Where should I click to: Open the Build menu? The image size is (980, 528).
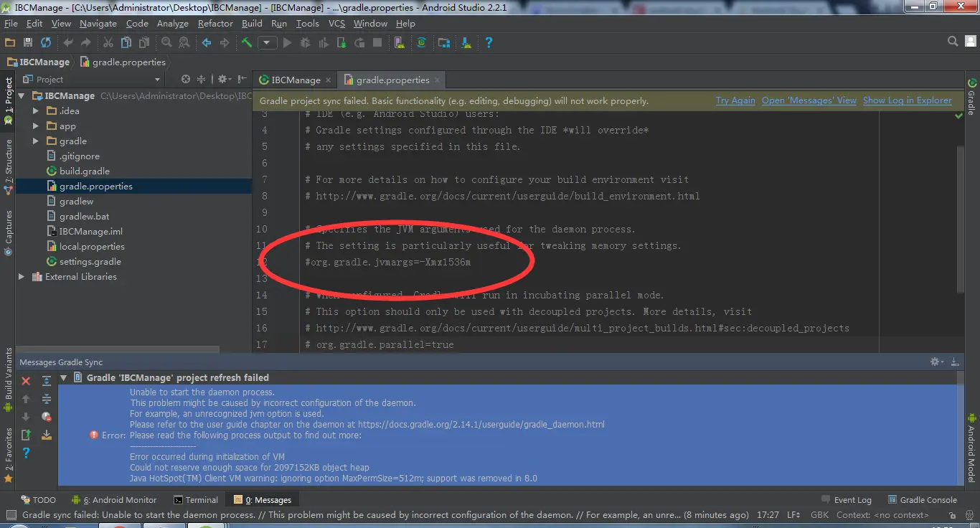(252, 24)
